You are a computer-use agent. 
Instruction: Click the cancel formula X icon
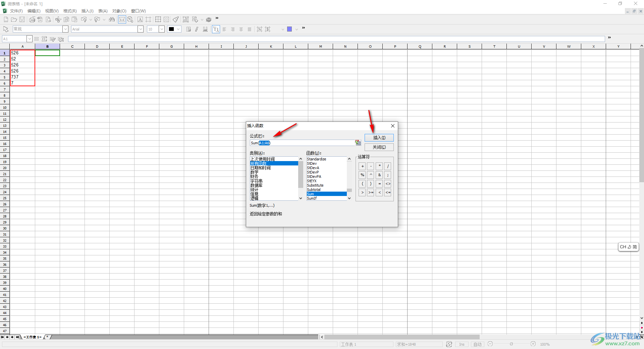click(61, 39)
